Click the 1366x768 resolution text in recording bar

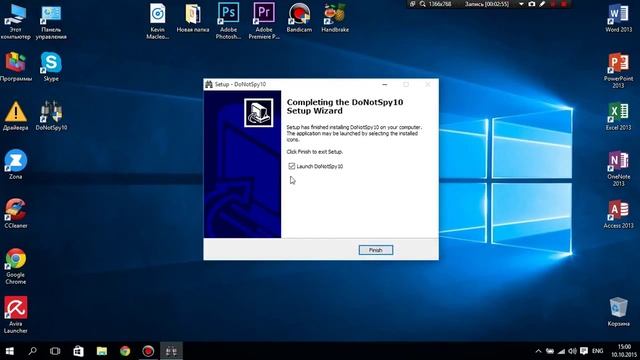[x=440, y=4]
